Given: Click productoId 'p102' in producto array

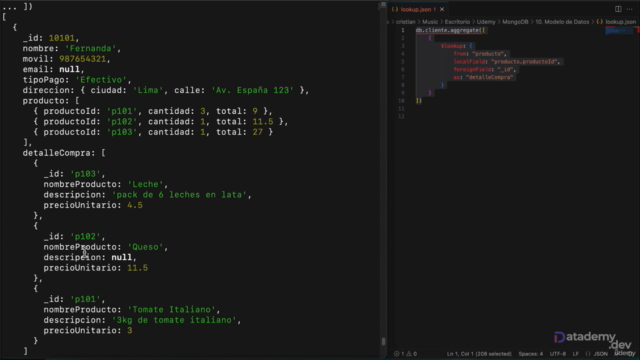Looking at the screenshot, I should point(122,122).
